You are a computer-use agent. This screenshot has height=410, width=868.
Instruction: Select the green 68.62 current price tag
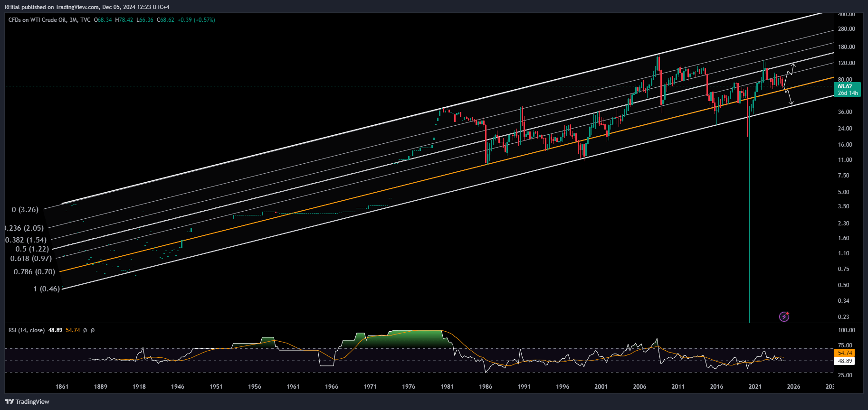pyautogui.click(x=847, y=86)
